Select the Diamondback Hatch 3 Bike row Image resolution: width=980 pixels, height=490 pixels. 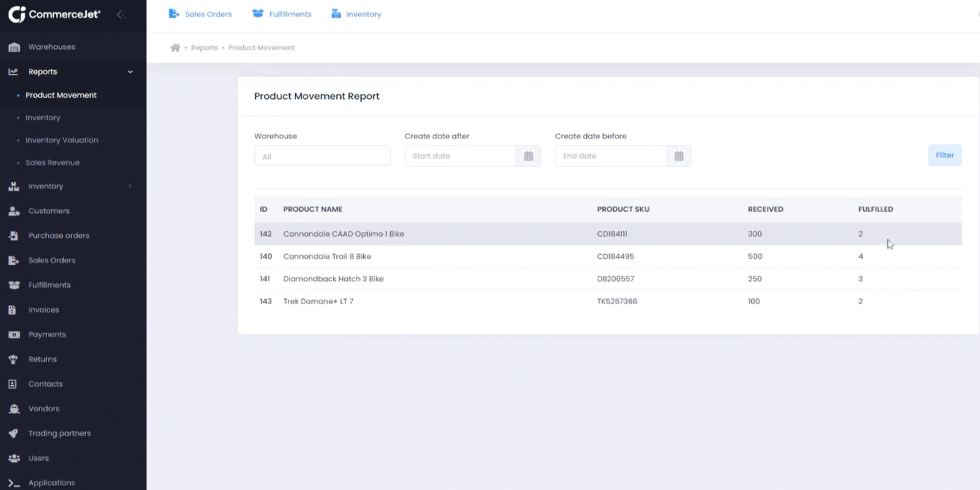point(608,279)
